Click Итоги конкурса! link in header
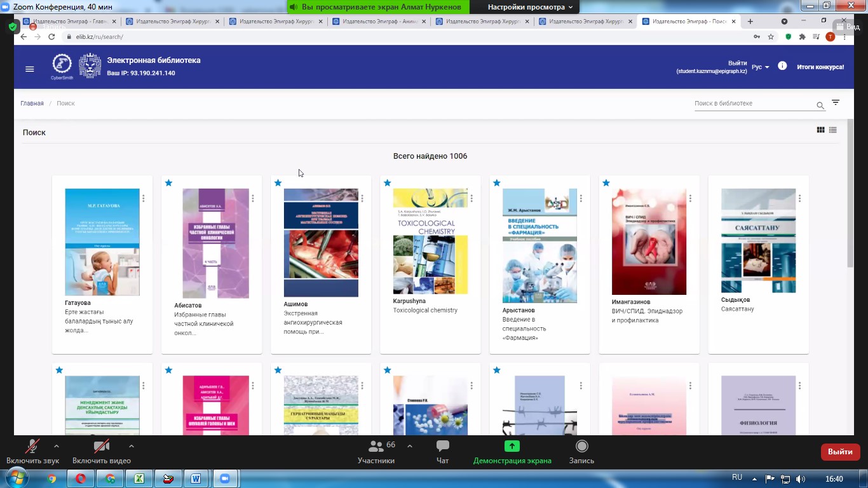Screen dimensions: 868x488 [x=820, y=67]
